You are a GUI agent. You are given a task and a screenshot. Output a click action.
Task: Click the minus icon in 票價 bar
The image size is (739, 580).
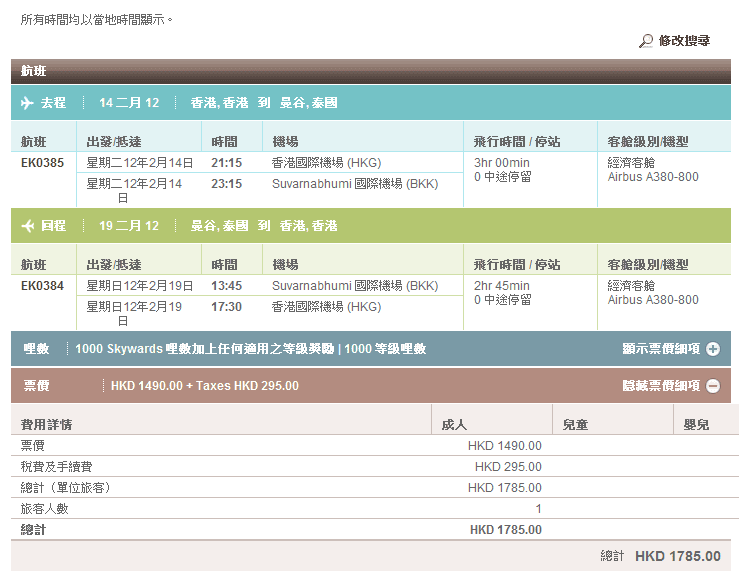(x=712, y=386)
